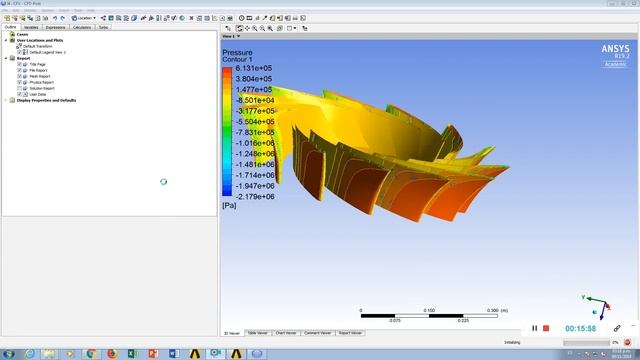Switch to the Calculators tab
This screenshot has width=640, height=360.
(82, 27)
